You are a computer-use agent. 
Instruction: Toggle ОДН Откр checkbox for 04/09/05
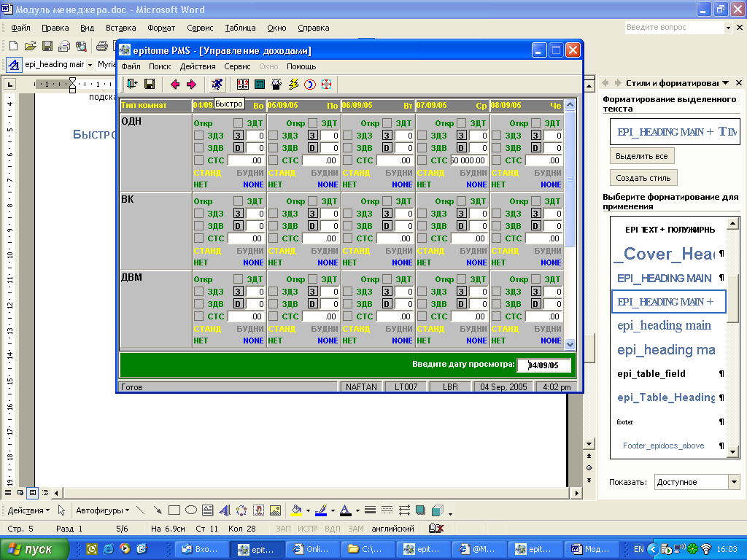point(239,122)
